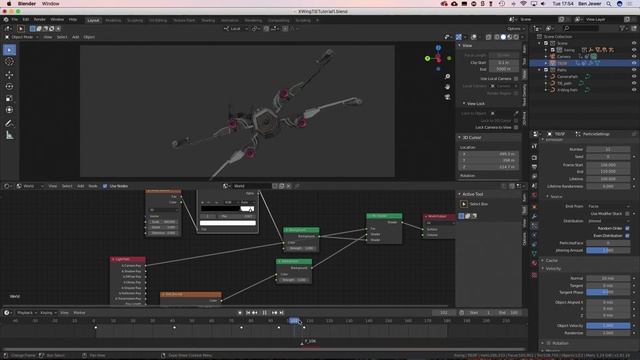Toggle camera view icon in viewport

[x=448, y=97]
